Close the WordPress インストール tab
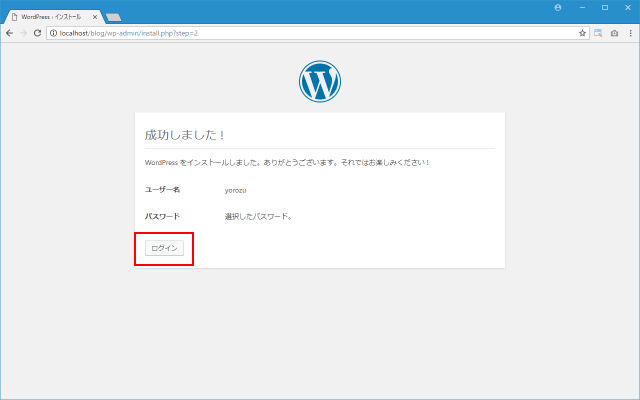 pyautogui.click(x=95, y=17)
